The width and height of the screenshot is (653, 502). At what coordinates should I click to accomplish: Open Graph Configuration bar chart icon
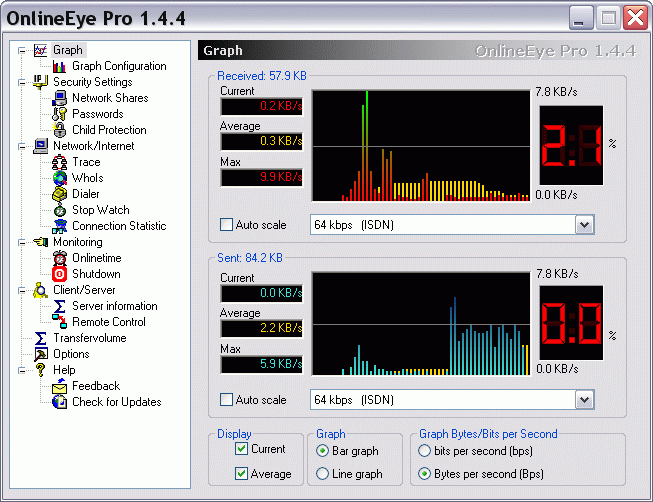pyautogui.click(x=60, y=66)
